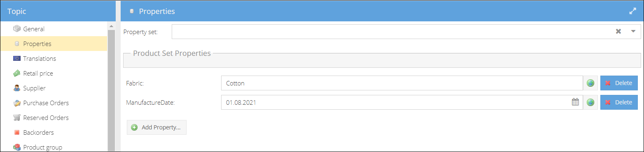Click the Retail price money icon
This screenshot has height=152, width=644.
pos(17,73)
